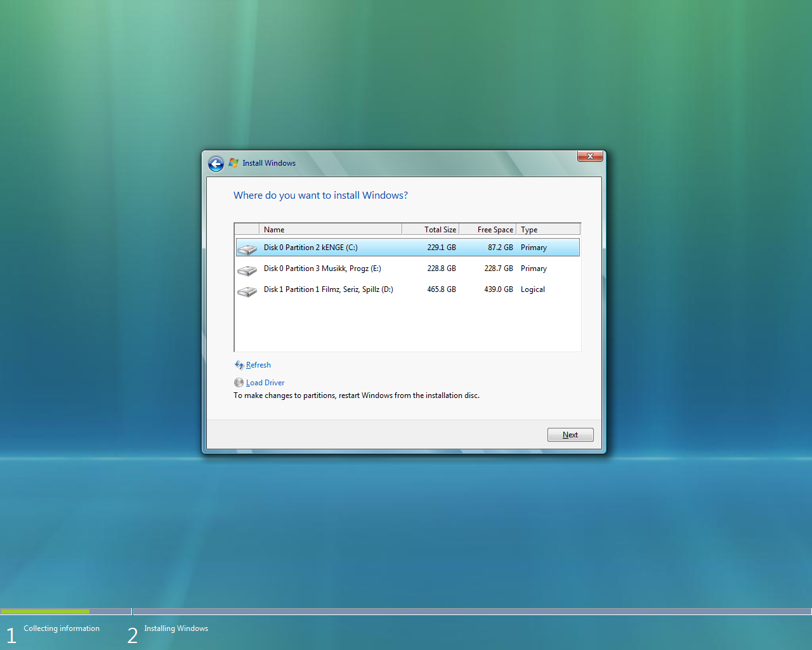
Task: Click the 228.8 GB total size cell
Action: [442, 269]
